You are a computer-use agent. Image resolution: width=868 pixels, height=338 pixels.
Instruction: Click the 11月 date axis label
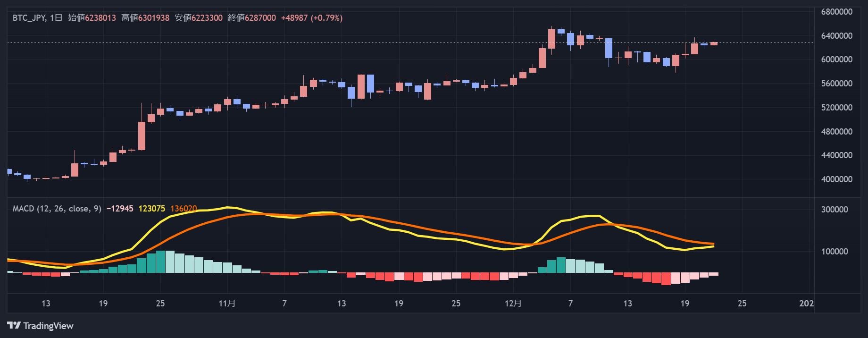(227, 303)
